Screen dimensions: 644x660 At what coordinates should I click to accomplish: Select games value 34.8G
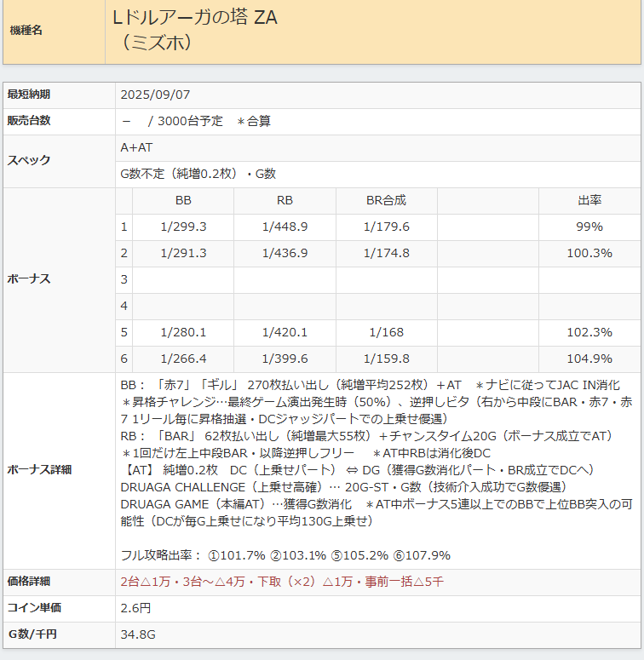138,634
